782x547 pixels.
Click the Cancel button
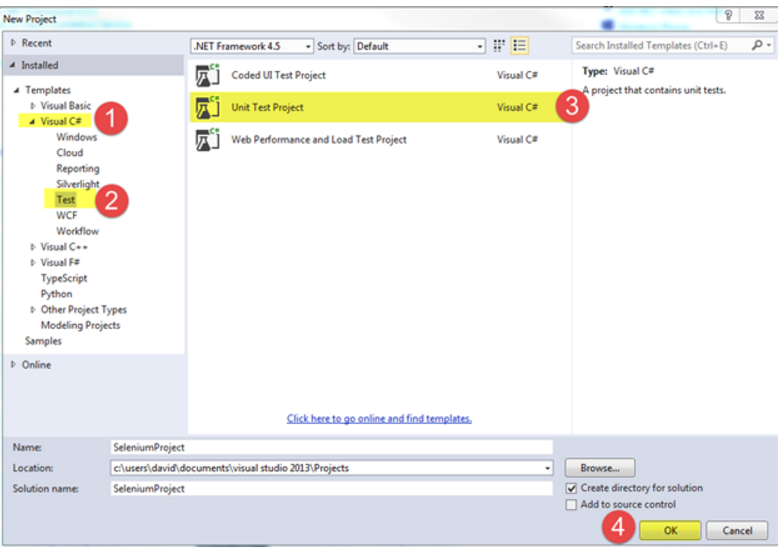737,531
